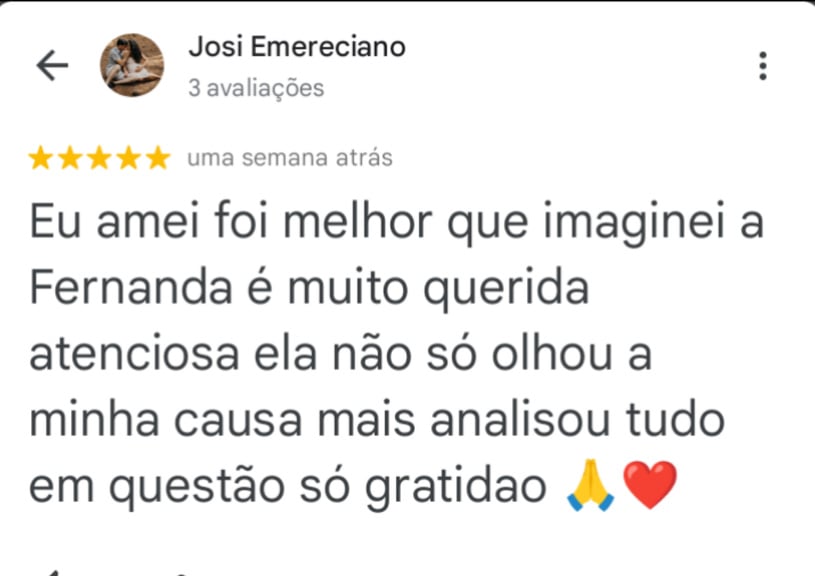The width and height of the screenshot is (815, 576).
Task: Open the three-dot more options menu
Action: pos(763,66)
